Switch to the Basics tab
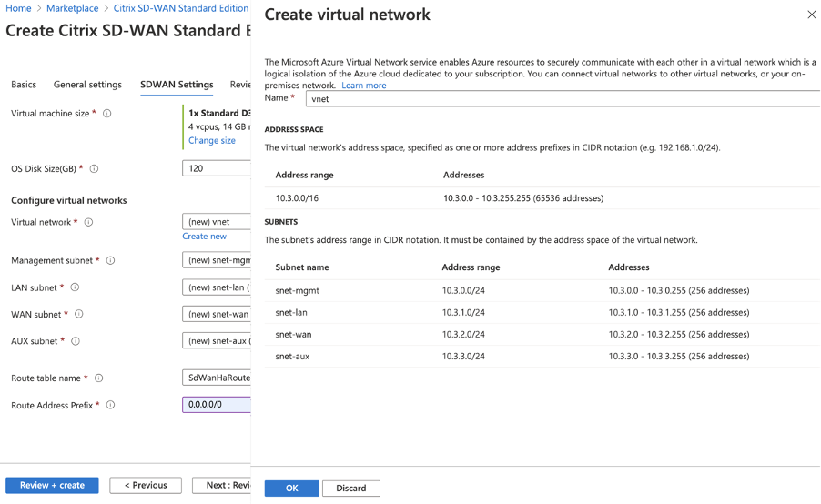Screen dimensions: 821x504 tap(24, 85)
